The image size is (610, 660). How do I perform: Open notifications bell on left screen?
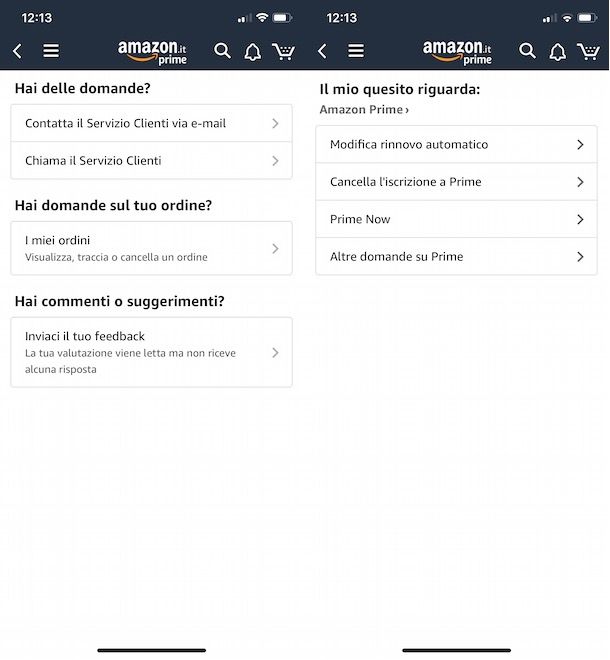pyautogui.click(x=253, y=52)
